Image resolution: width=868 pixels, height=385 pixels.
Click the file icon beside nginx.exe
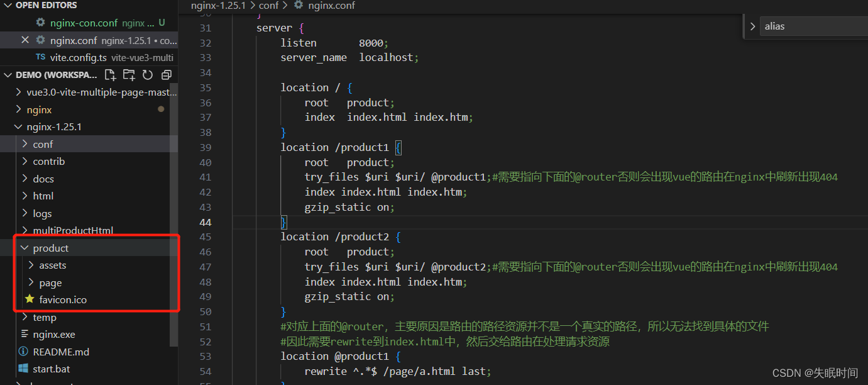coord(25,334)
